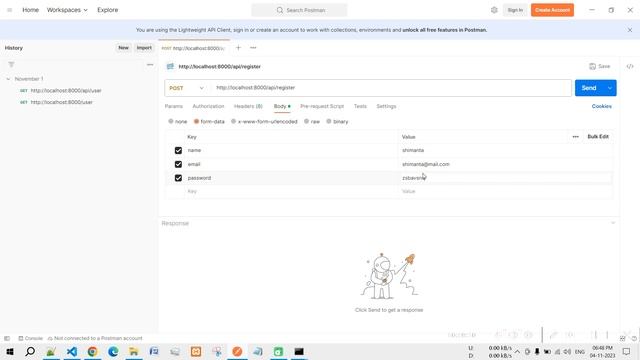
Task: Uncheck the email row checkbox
Action: pyautogui.click(x=178, y=164)
